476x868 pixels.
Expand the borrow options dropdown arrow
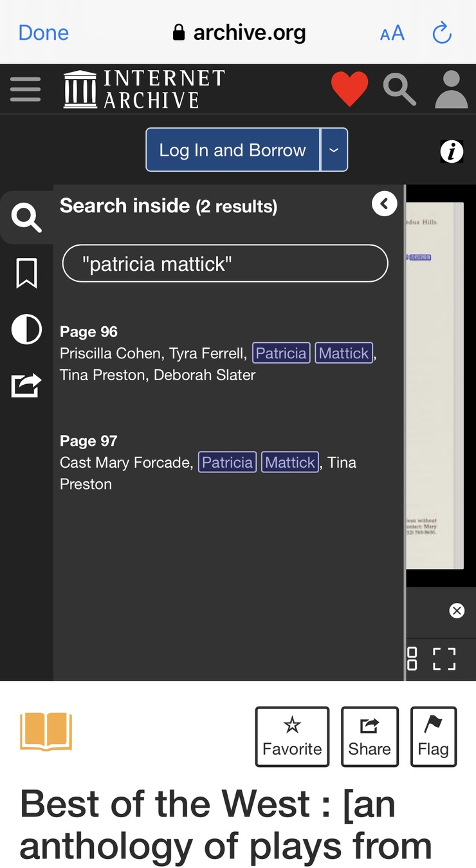tap(334, 150)
